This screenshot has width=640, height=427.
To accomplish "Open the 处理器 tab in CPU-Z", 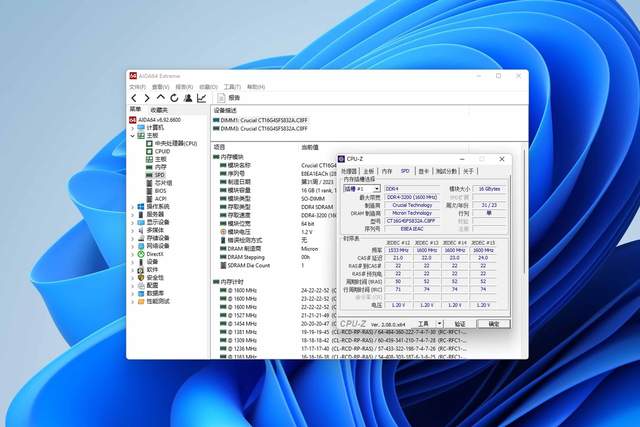I will pos(349,171).
